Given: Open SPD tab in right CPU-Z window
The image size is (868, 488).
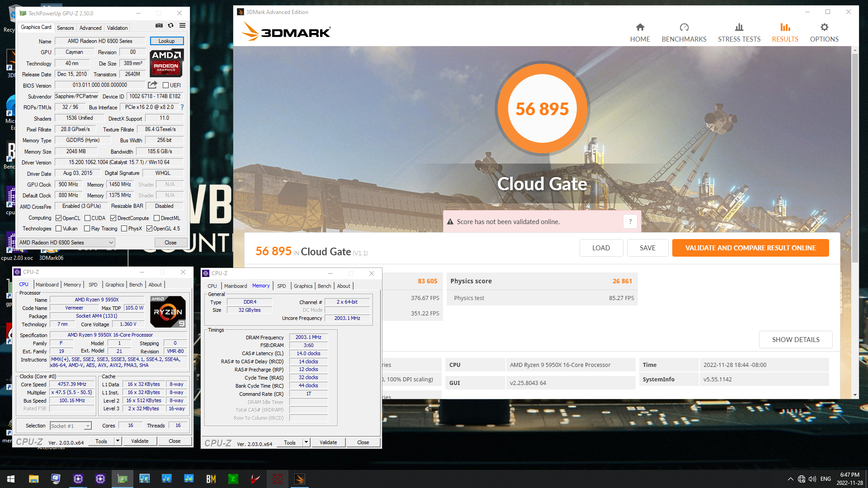Looking at the screenshot, I should pos(281,286).
